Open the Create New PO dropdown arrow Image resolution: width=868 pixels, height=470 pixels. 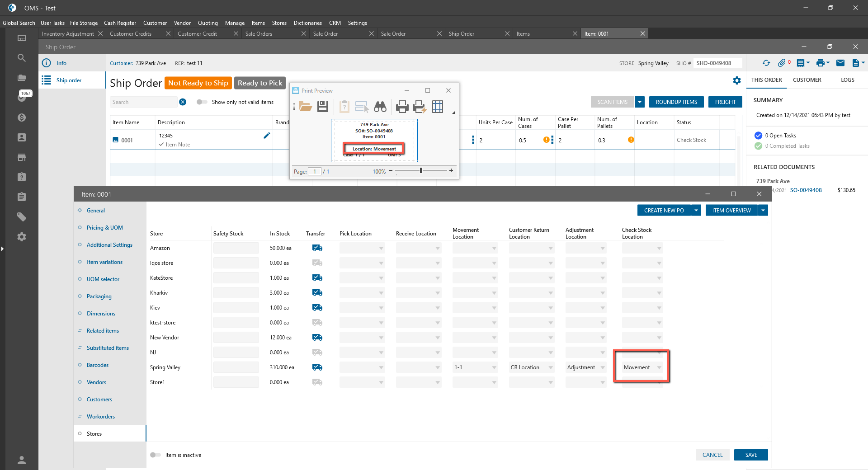(696, 211)
